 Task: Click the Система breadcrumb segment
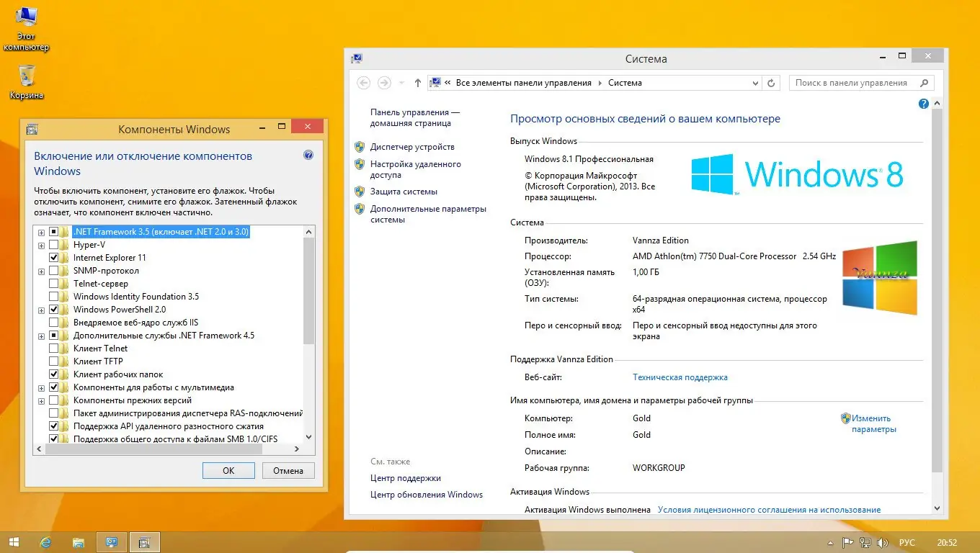coord(625,83)
